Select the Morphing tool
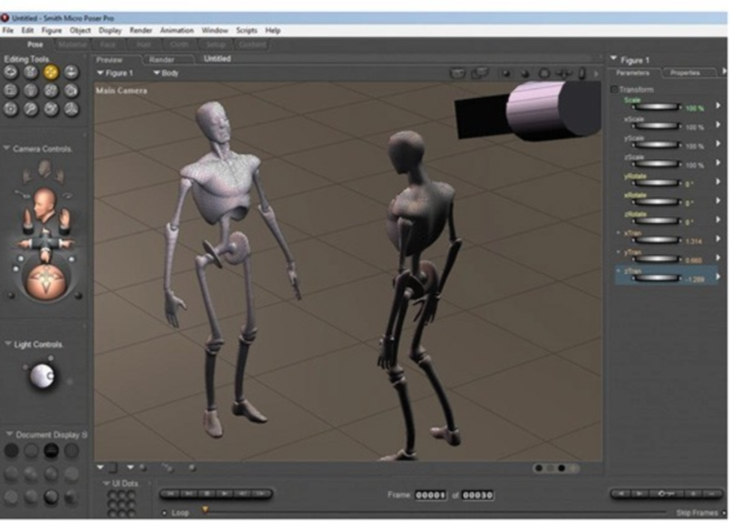 pos(51,109)
